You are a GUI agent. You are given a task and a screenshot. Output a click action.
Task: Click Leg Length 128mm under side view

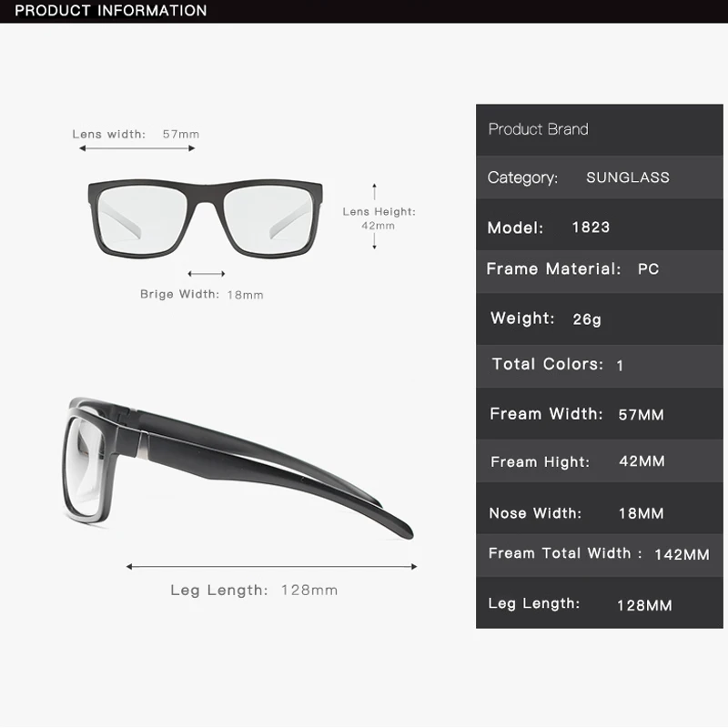254,590
